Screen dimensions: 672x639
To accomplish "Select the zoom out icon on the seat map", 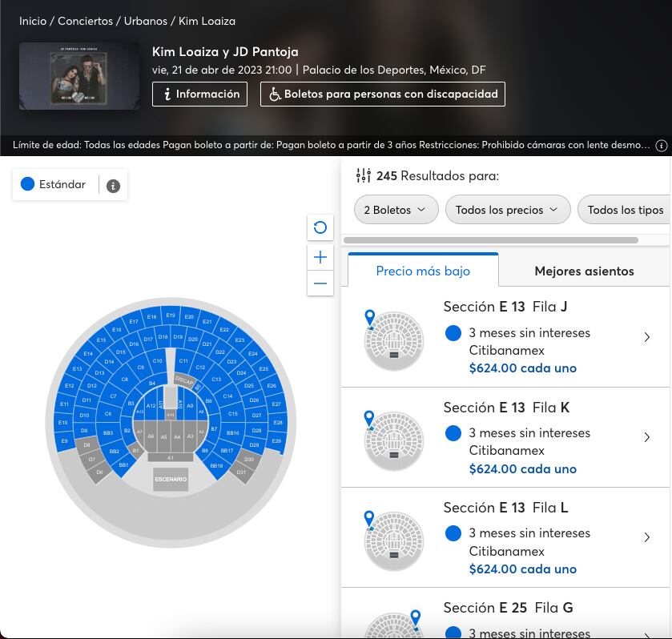I will coord(320,283).
